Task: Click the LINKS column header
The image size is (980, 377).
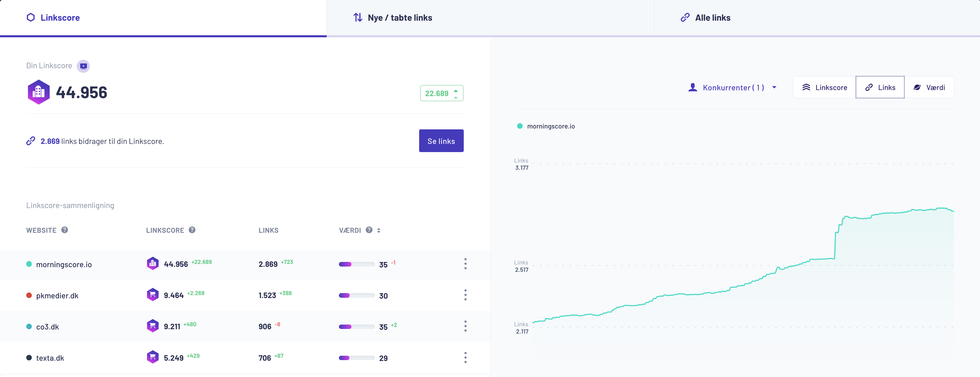Action: coord(269,230)
